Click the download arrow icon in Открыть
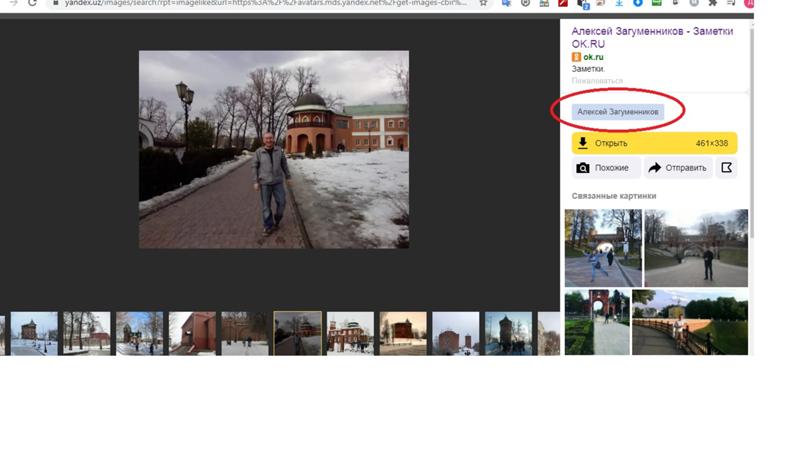 pyautogui.click(x=583, y=143)
